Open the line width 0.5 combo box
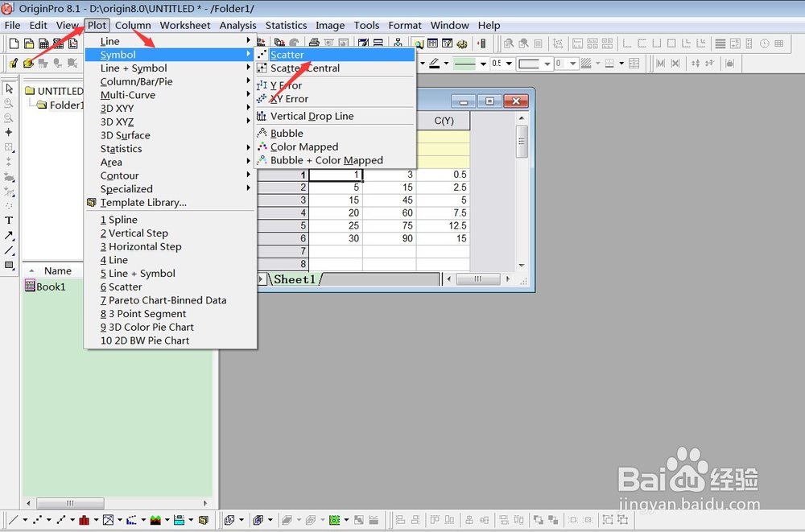This screenshot has height=532, width=805. 502,63
